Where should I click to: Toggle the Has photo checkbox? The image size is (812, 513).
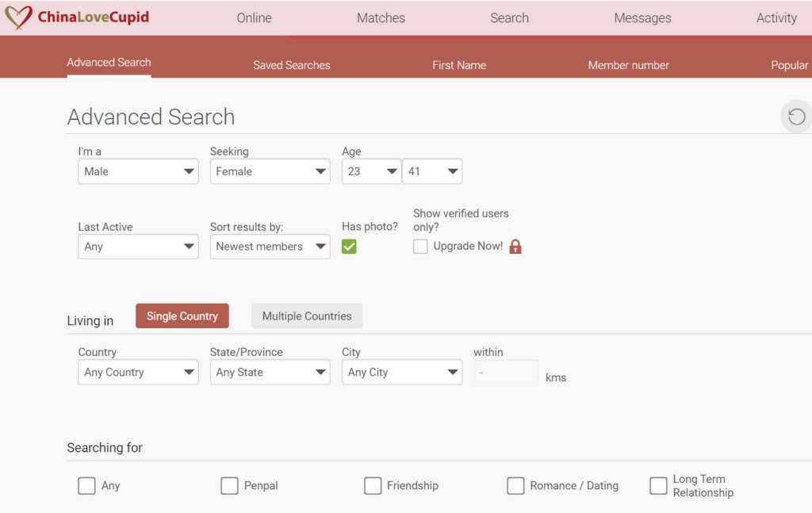coord(349,247)
